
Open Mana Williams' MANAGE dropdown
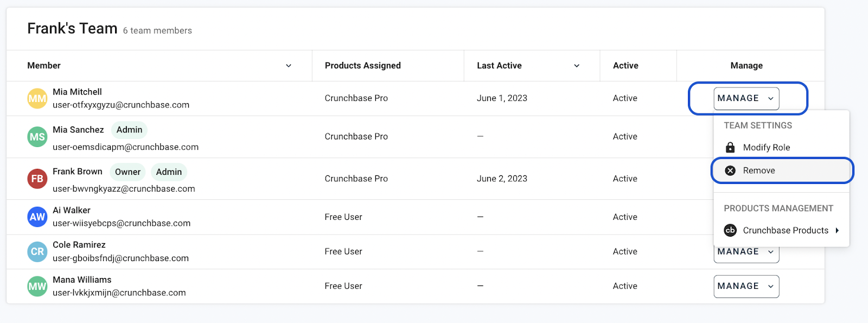click(x=746, y=286)
